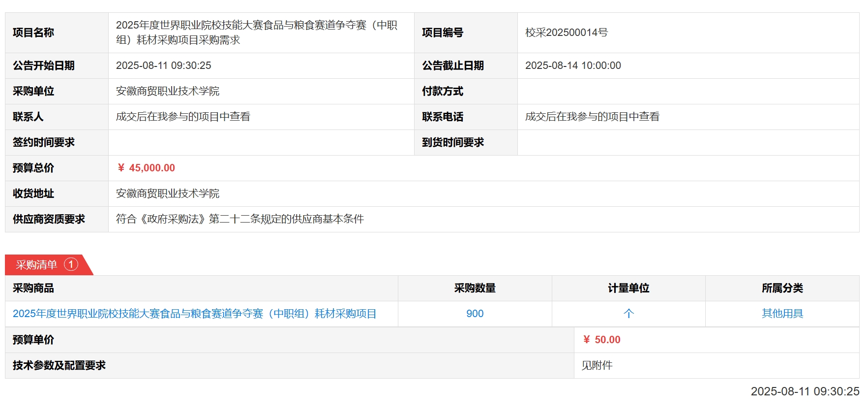This screenshot has width=868, height=419.
Task: Click the 采购单位 value 安徽商贸职业技术学院
Action: click(168, 91)
